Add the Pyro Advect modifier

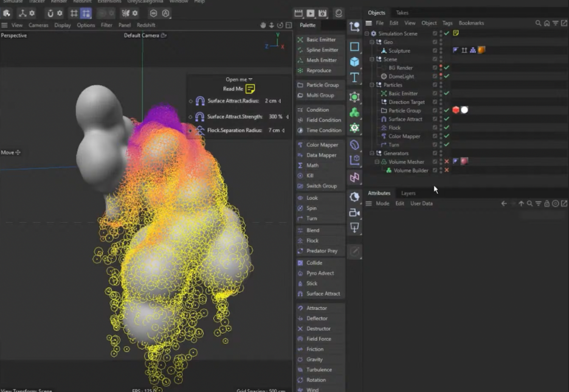coord(320,273)
